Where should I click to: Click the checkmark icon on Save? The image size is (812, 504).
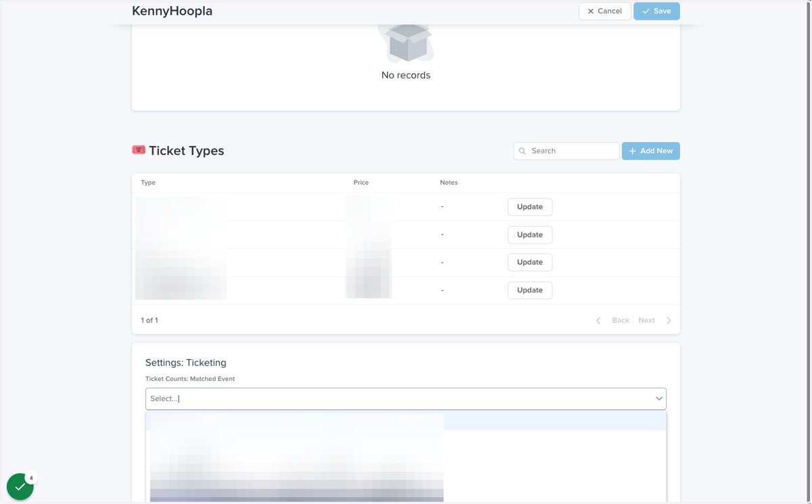click(x=646, y=11)
